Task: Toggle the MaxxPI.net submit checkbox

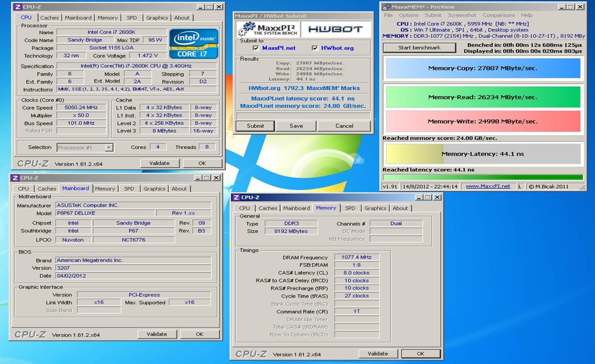Action: [x=256, y=48]
